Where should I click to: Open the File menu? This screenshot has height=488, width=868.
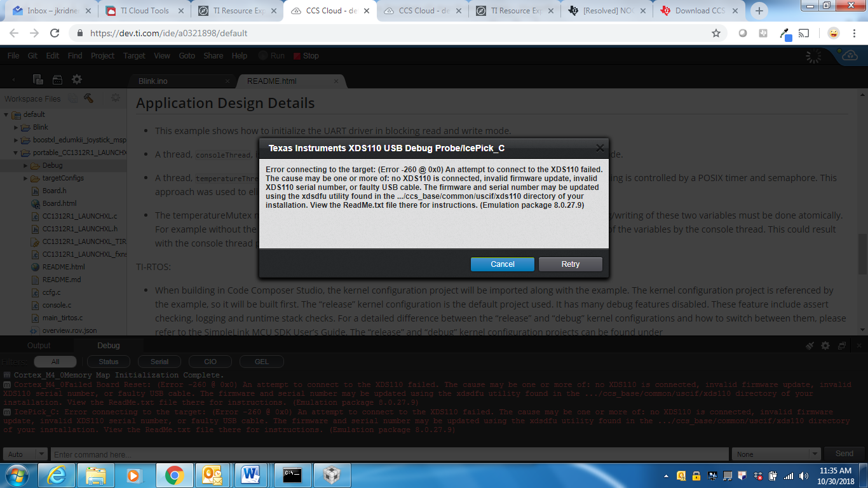[13, 56]
